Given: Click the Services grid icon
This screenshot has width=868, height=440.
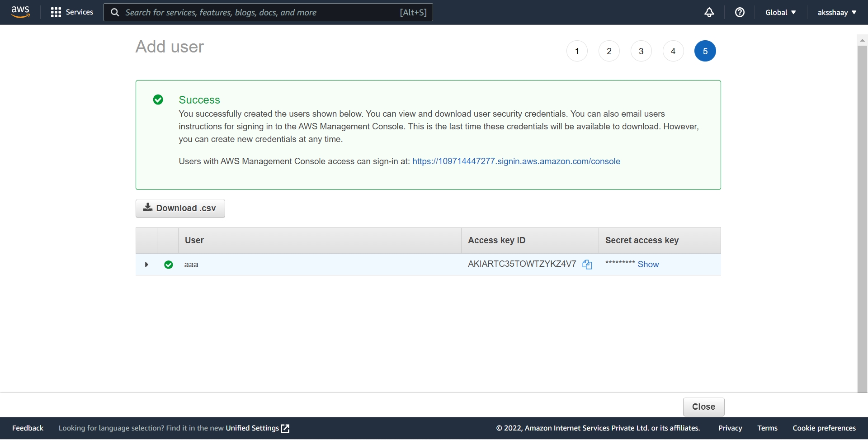Looking at the screenshot, I should point(55,12).
